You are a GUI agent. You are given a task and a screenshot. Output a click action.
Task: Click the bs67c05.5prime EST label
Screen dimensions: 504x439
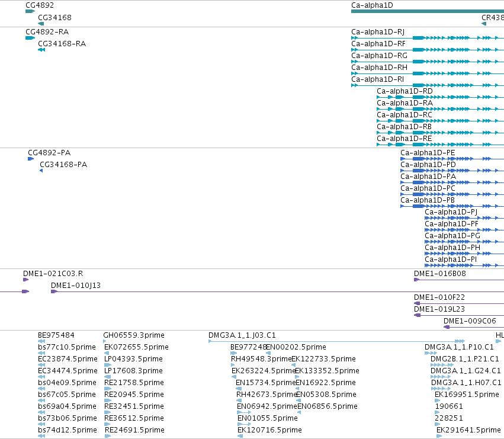(67, 395)
